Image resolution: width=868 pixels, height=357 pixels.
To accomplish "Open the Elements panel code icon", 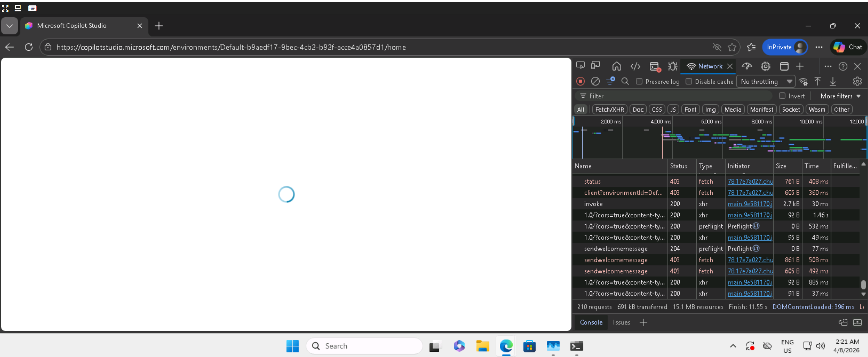I will pos(635,66).
